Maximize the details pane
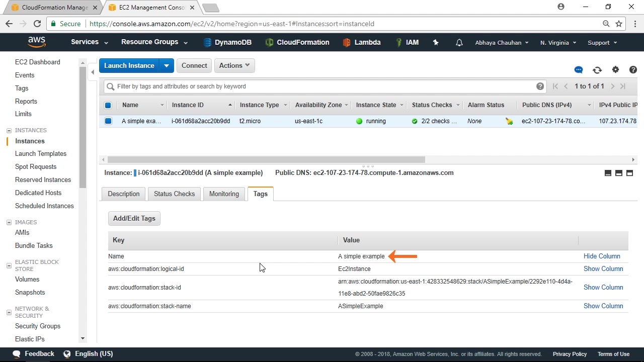644x362 pixels. 629,173
